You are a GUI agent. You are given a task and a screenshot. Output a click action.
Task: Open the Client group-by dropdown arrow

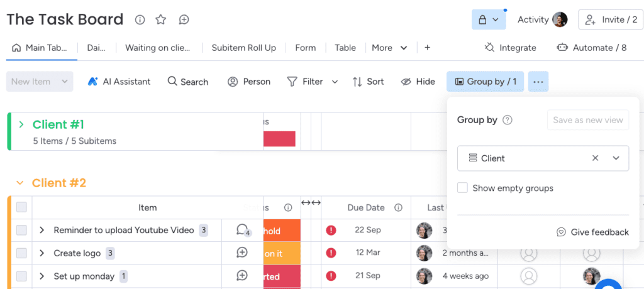(x=616, y=158)
